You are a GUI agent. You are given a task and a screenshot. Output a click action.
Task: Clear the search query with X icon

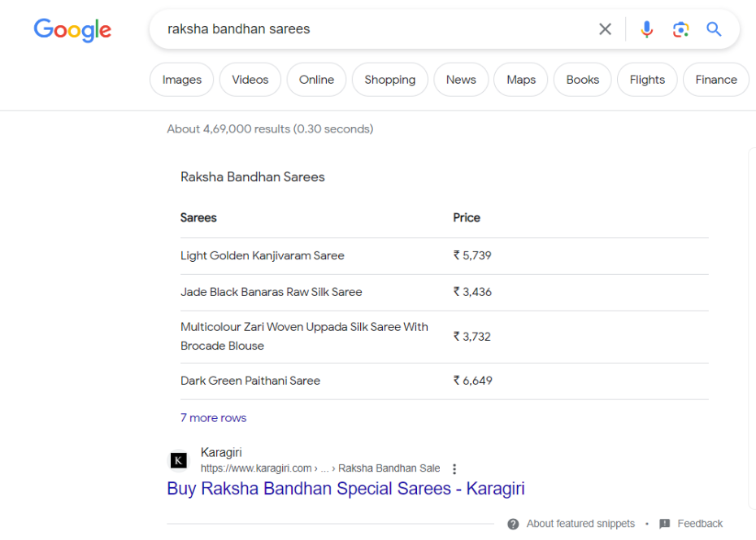[x=605, y=29]
